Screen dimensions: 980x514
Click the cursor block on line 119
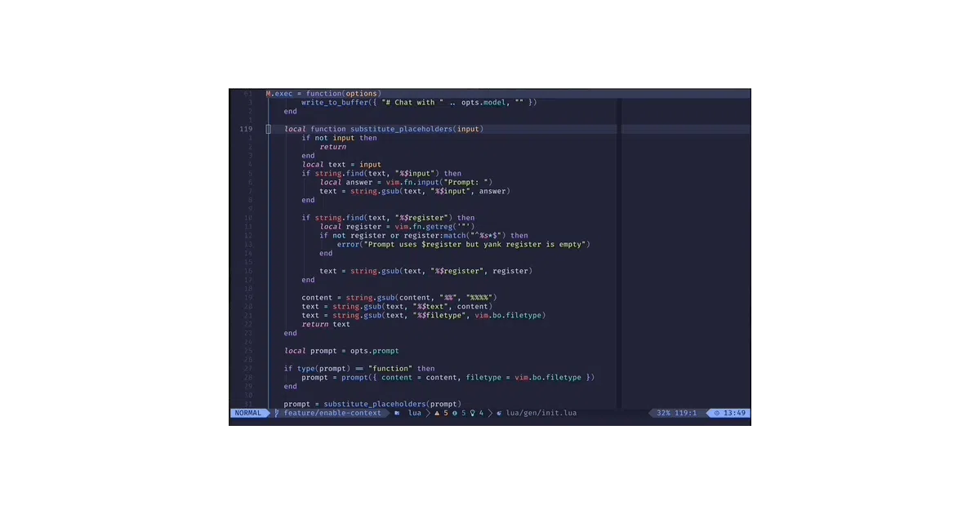click(x=269, y=129)
